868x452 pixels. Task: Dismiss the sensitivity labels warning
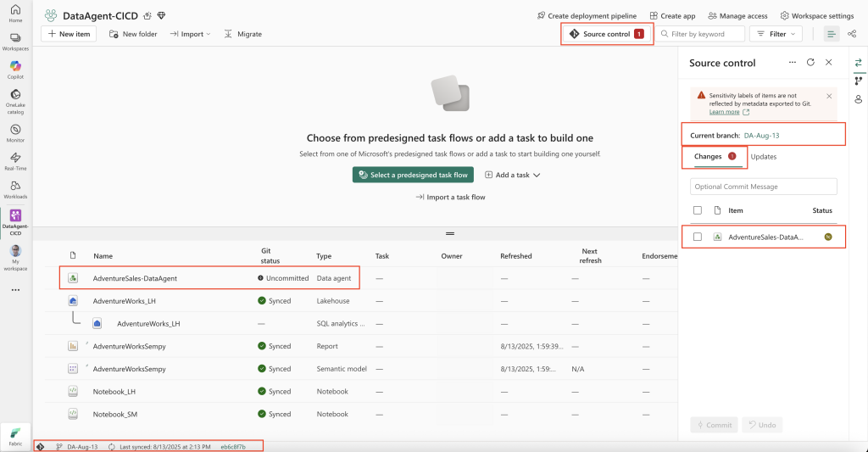click(x=828, y=96)
